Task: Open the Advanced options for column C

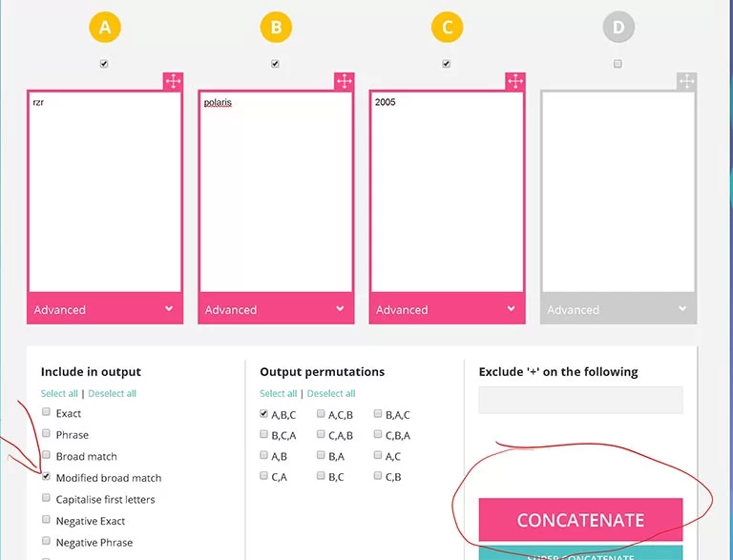Action: [x=447, y=309]
